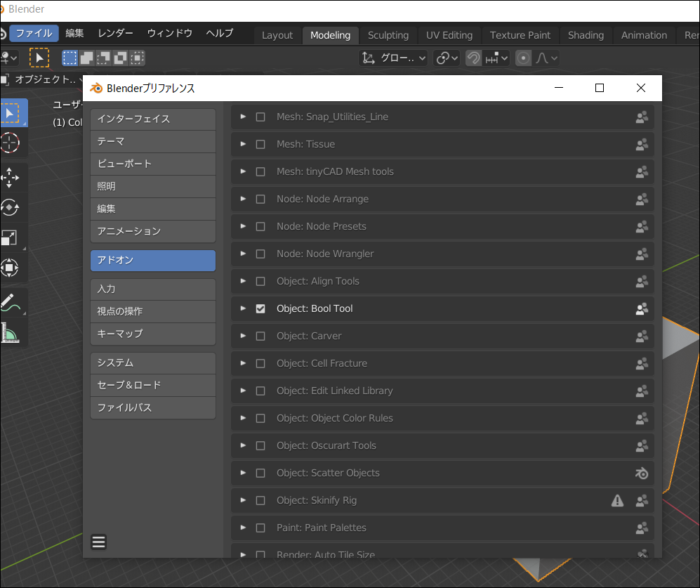Select the Rotate tool in the left toolbar
Viewport: 700px width, 588px height.
pyautogui.click(x=10, y=207)
